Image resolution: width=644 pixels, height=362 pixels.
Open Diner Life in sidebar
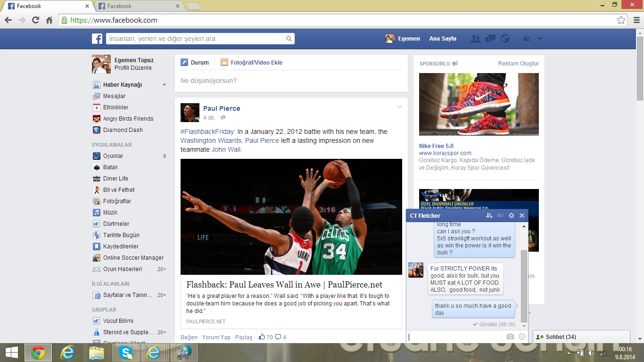[x=116, y=179]
